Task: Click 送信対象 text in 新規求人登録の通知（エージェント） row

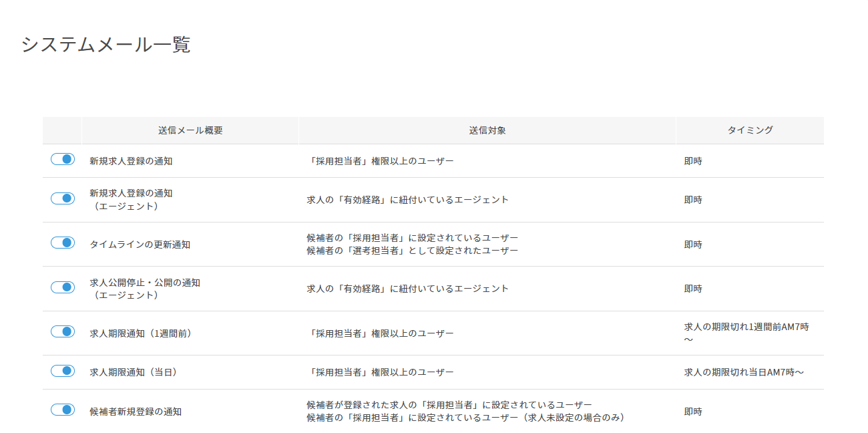Action: [x=407, y=200]
